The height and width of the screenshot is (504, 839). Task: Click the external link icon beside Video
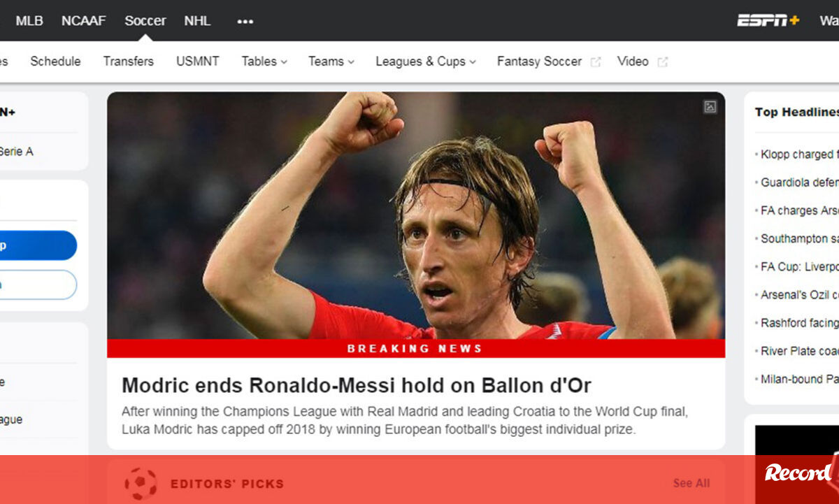pos(662,62)
